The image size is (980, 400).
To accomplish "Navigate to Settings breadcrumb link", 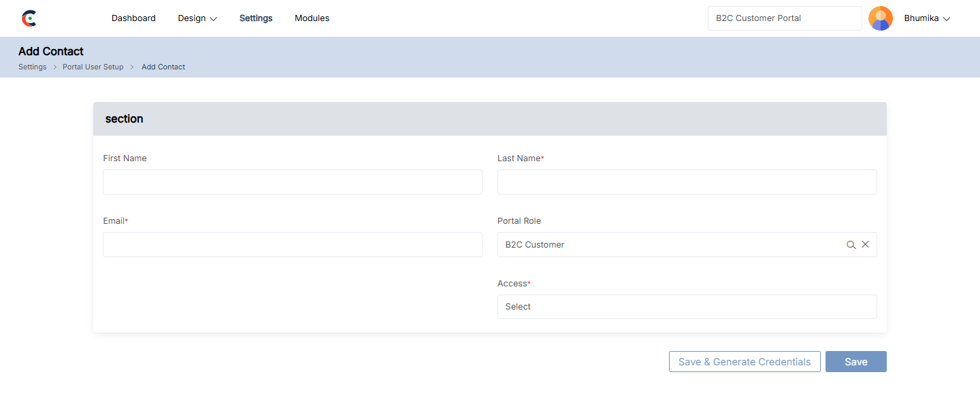I will point(33,67).
